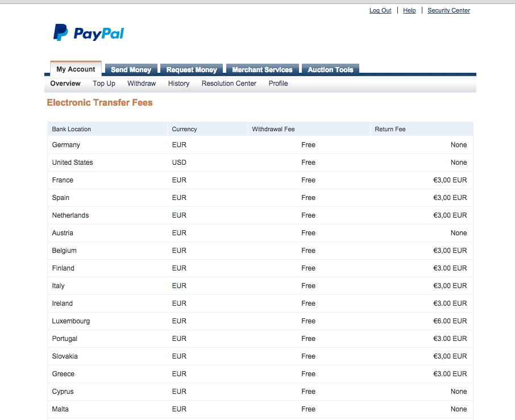Click Austria's None return fee

[x=459, y=233]
